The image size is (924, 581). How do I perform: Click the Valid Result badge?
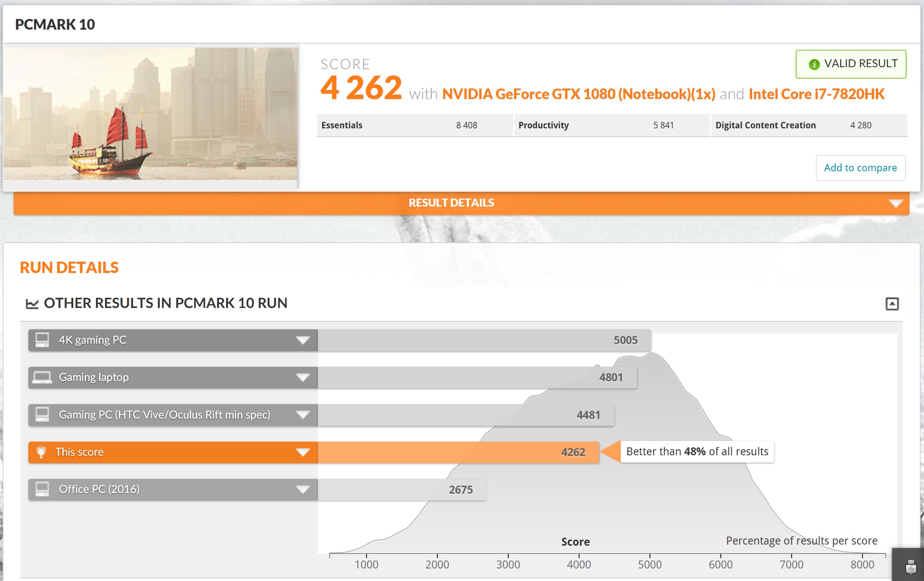click(851, 64)
